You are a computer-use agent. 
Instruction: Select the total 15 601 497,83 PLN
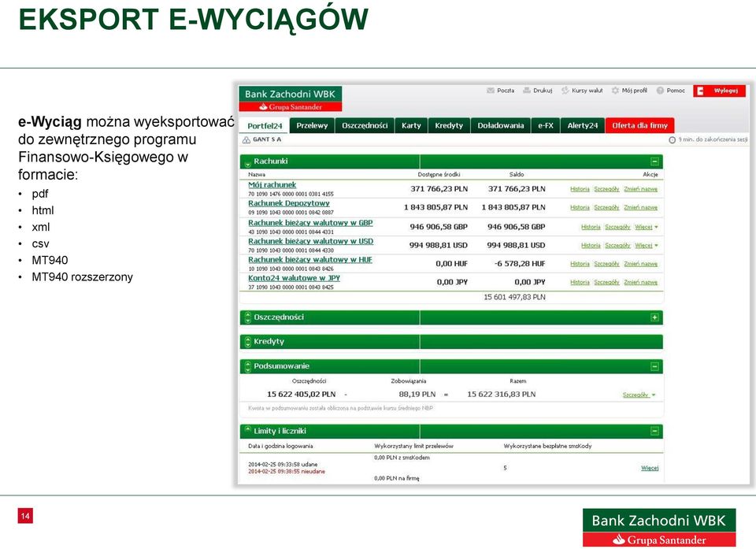coord(514,297)
